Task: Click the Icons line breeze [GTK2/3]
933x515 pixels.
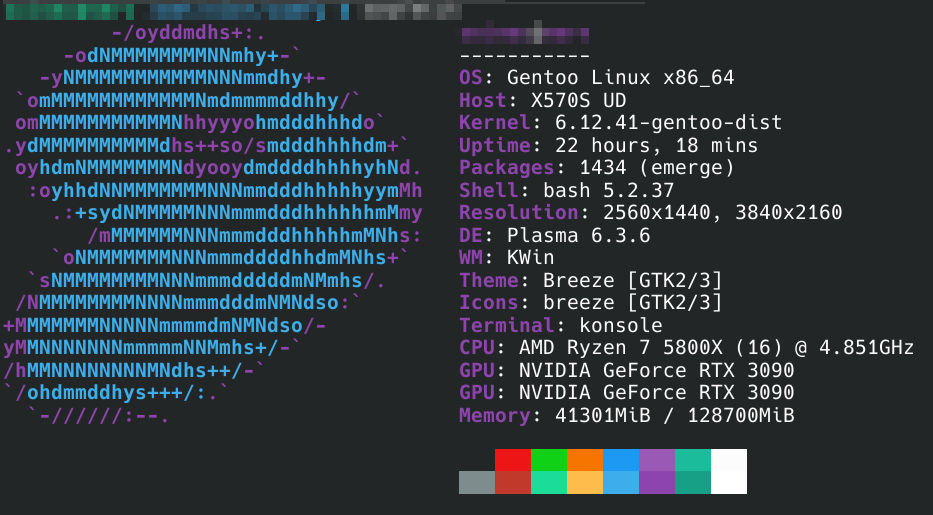Action: tap(590, 303)
